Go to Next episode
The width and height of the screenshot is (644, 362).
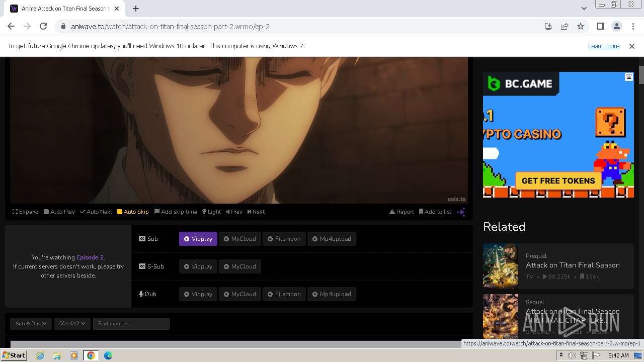(256, 212)
